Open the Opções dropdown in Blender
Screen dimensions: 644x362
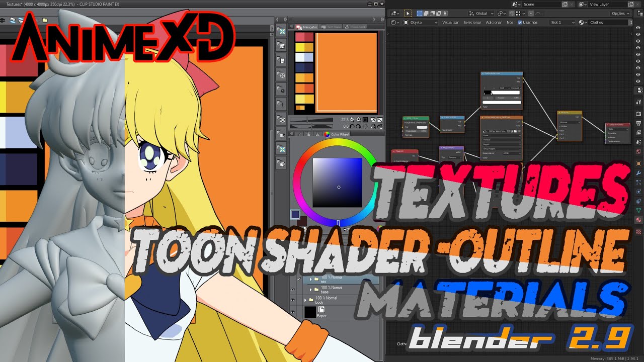[x=620, y=14]
